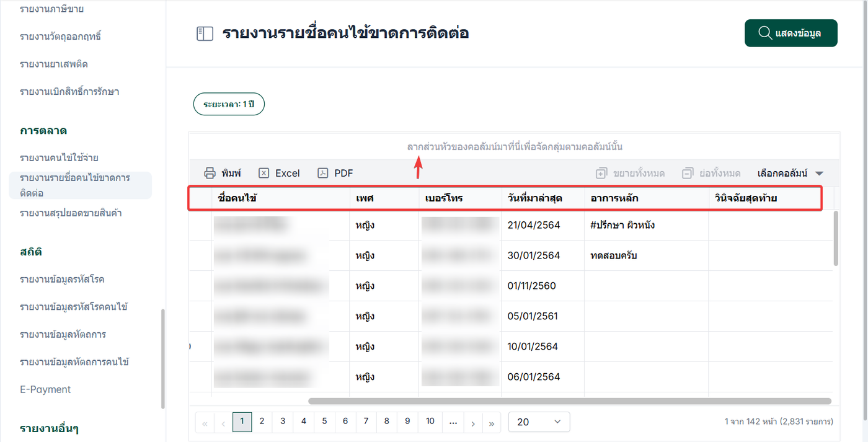Click the ระยะเวลา: 1 ปี filter chip
The width and height of the screenshot is (868, 442).
[x=229, y=104]
